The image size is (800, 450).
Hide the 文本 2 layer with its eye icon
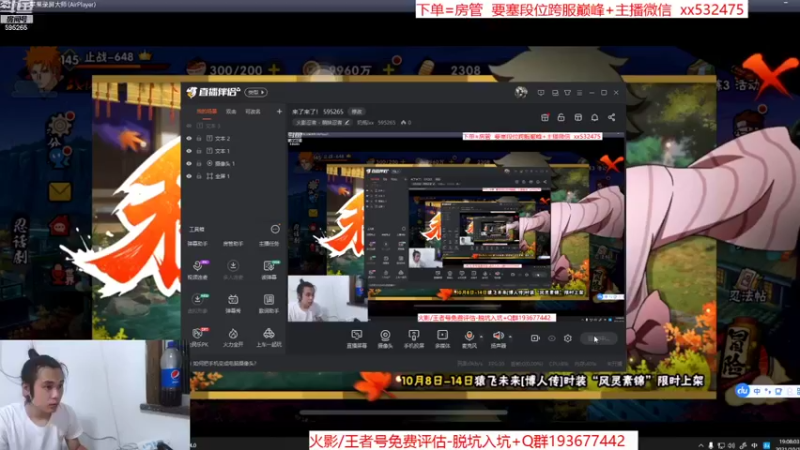[x=189, y=138]
